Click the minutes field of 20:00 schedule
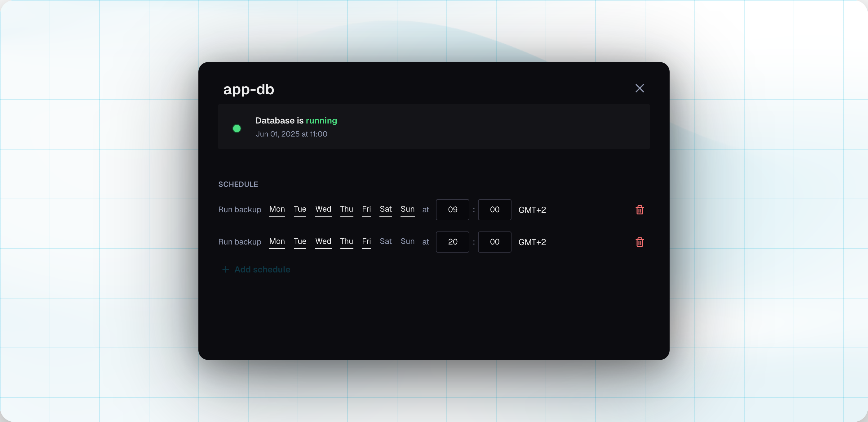The width and height of the screenshot is (868, 422). 495,242
